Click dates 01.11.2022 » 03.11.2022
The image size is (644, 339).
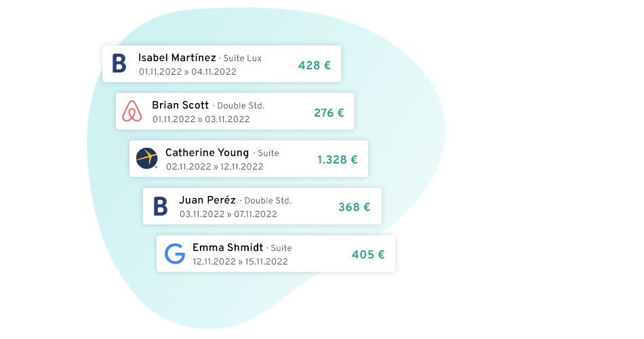pyautogui.click(x=201, y=119)
